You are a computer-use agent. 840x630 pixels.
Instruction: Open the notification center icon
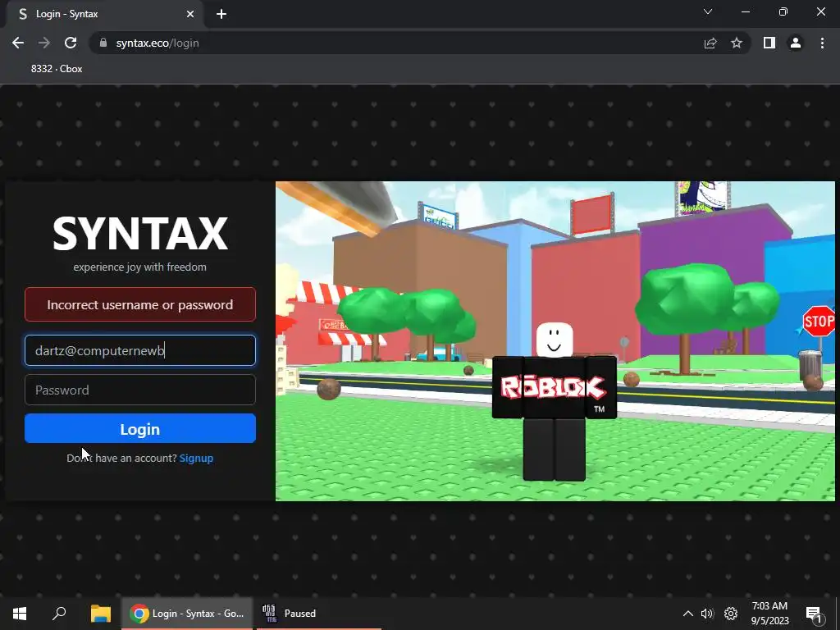pos(814,614)
